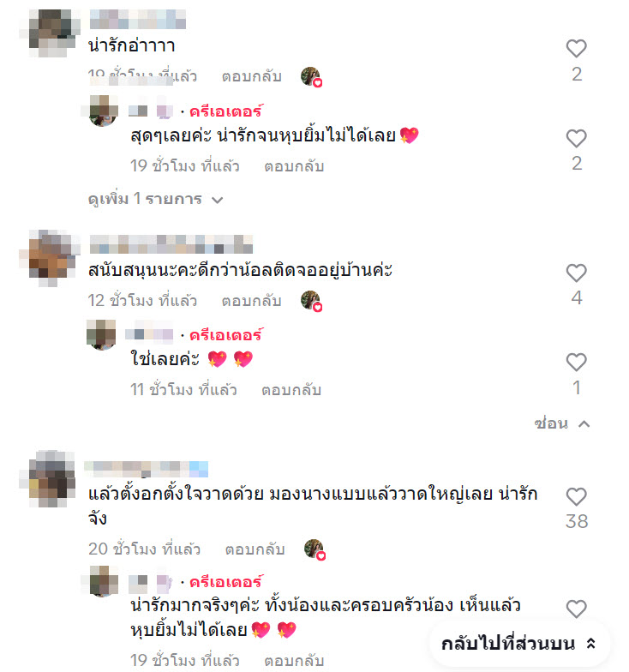Like the last creator reply heart icon
This screenshot has width=629, height=672.
[576, 609]
